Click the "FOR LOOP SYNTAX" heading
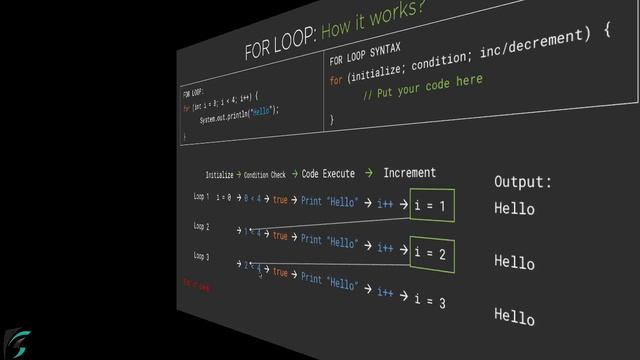 pos(365,55)
